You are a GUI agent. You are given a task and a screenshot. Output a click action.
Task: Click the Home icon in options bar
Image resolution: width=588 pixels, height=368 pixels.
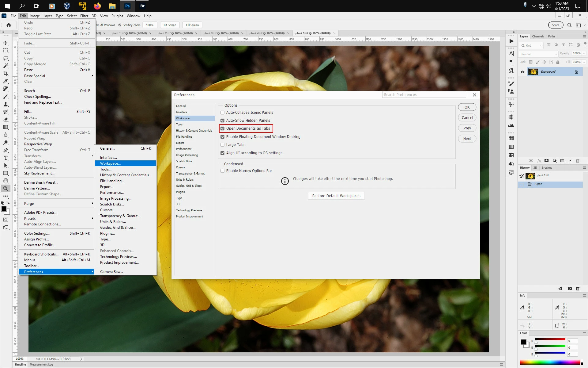(9, 25)
